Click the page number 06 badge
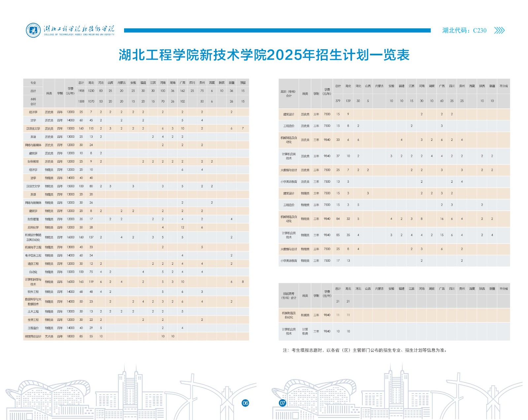Image resolution: width=528 pixels, height=420 pixels. 245,403
